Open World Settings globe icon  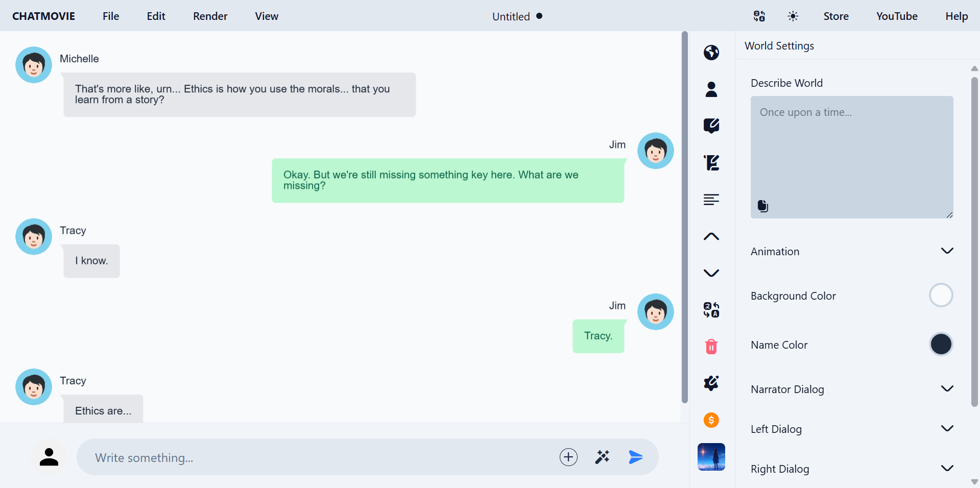point(711,53)
